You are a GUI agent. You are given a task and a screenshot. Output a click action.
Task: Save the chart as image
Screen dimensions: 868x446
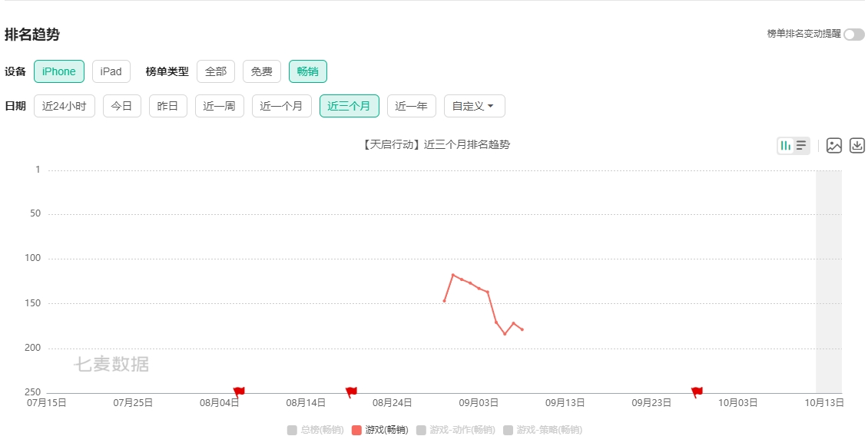[834, 146]
